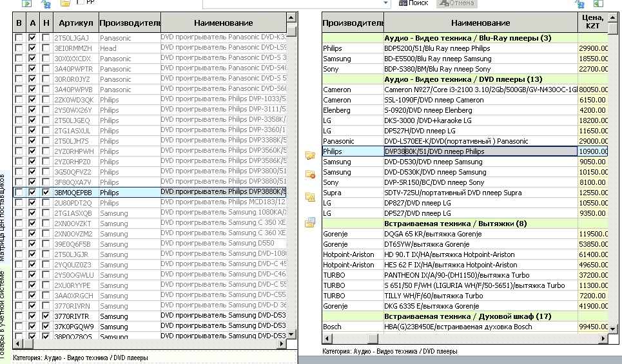The image size is (622, 364).
Task: Select the Blu-Ray плееры (3) category row
Action: (465, 38)
